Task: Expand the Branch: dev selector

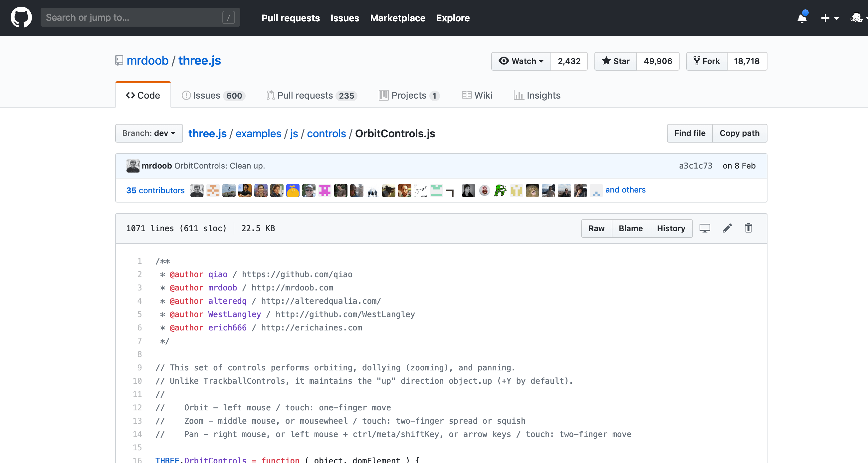Action: 149,133
